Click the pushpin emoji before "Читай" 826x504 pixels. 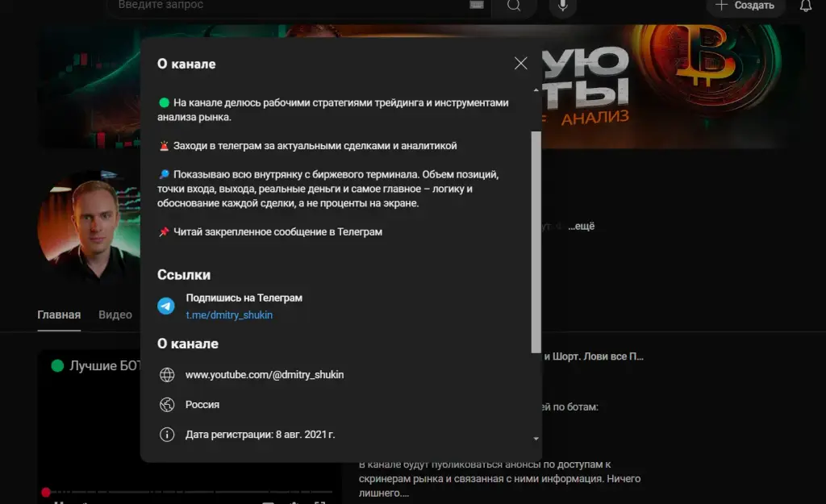point(164,231)
